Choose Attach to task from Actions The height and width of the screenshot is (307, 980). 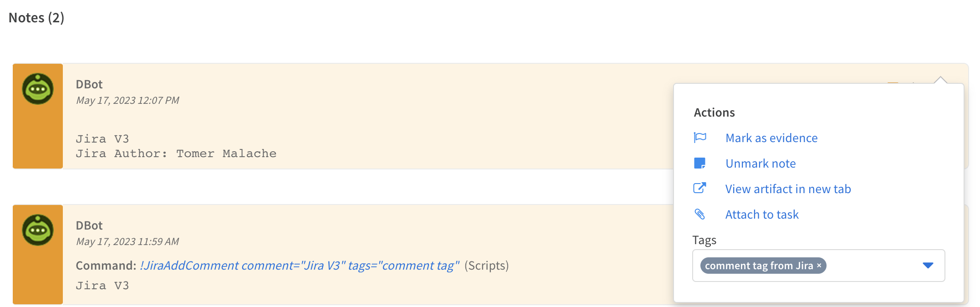(762, 214)
